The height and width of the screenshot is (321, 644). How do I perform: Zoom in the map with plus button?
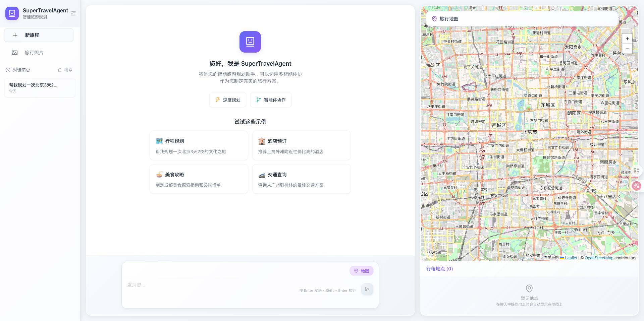pyautogui.click(x=627, y=39)
